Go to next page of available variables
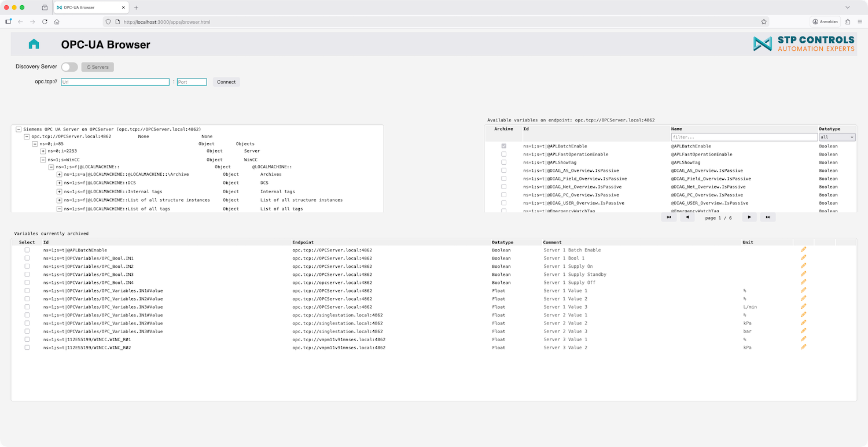The height and width of the screenshot is (447, 868). coord(749,217)
